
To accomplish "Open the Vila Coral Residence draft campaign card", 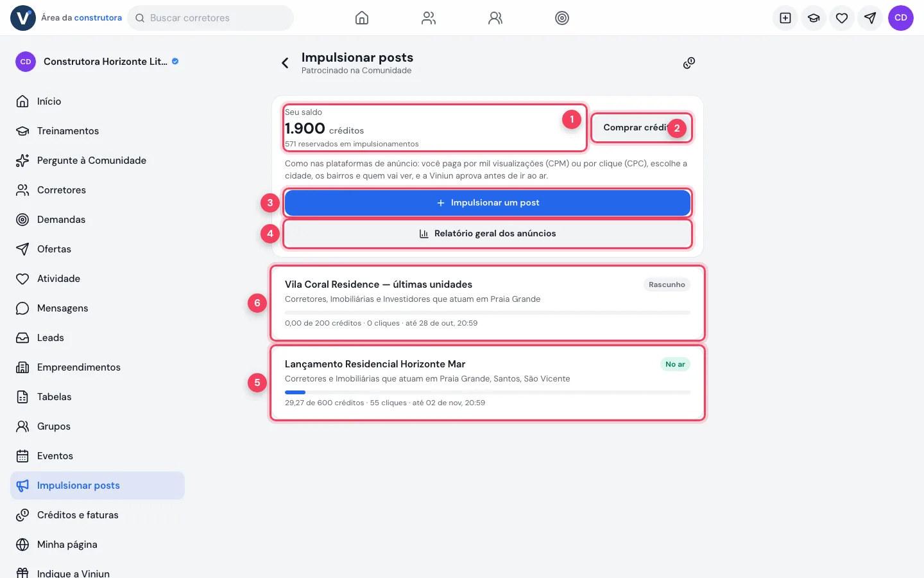I will click(x=488, y=303).
